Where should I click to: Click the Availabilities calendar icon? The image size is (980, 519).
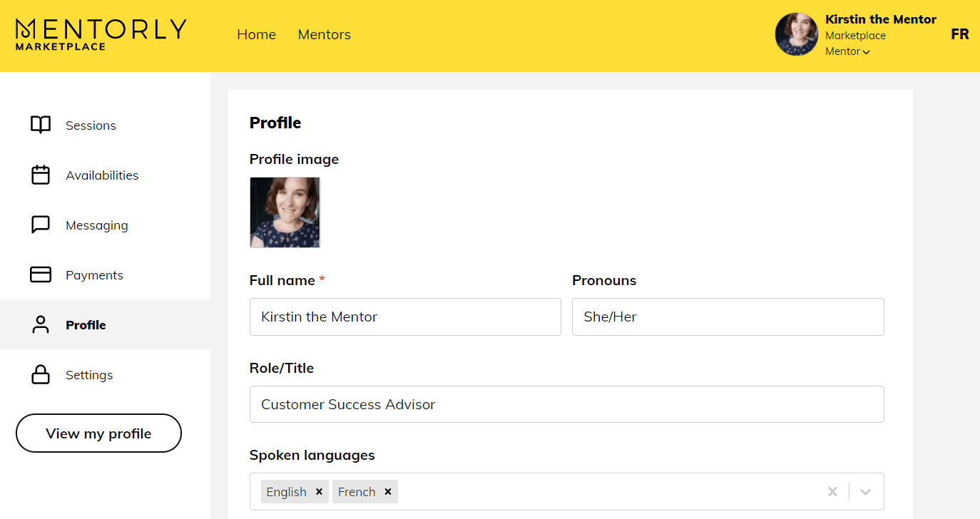pos(41,175)
